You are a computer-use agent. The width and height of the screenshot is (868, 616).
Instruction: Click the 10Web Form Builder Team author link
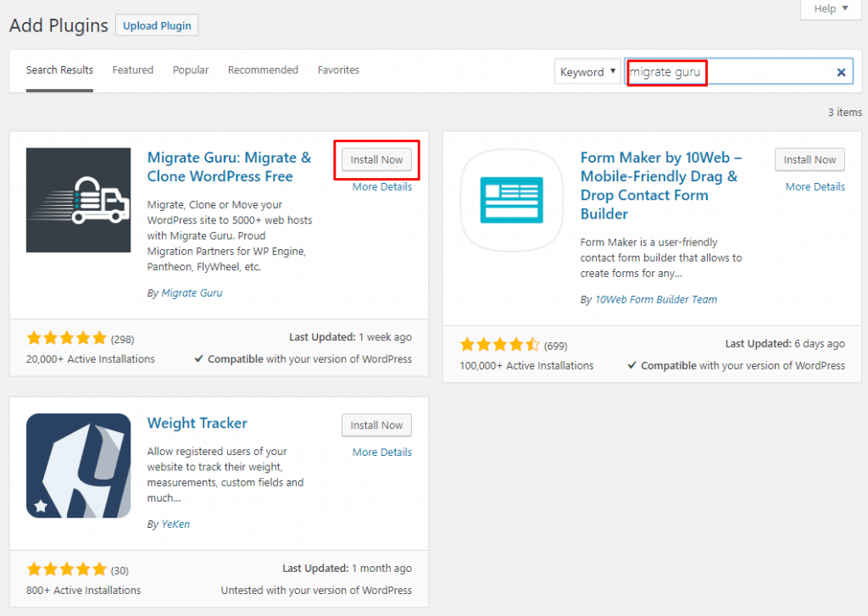(x=655, y=299)
